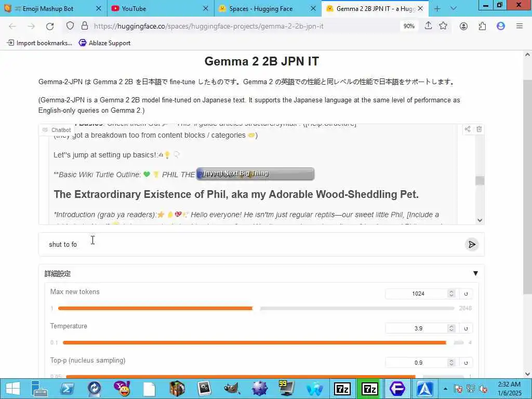The height and width of the screenshot is (399, 532).
Task: Close the Spaces - Hugging Face tab
Action: pyautogui.click(x=313, y=9)
